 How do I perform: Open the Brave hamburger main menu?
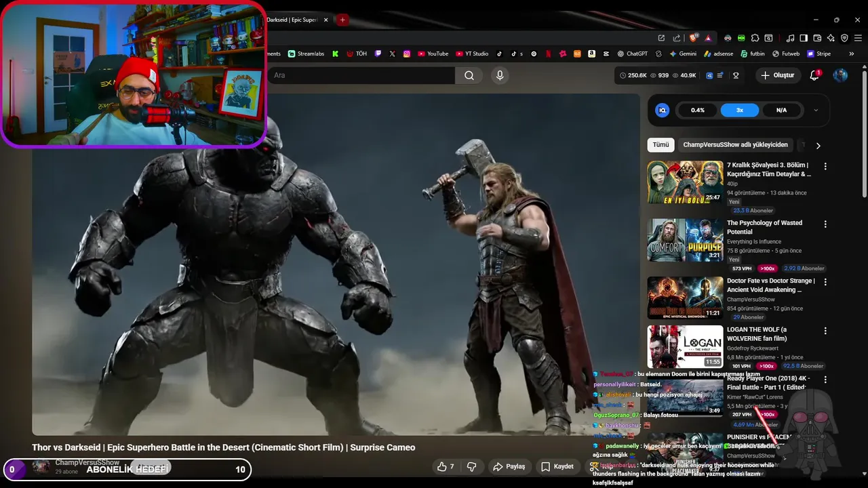point(858,38)
